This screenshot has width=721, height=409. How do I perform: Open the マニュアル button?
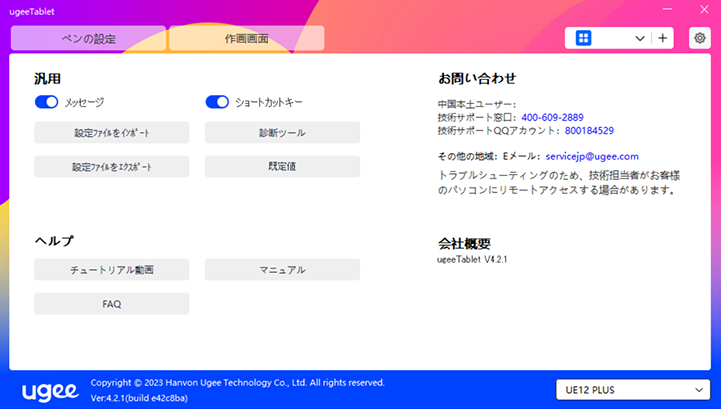point(282,270)
